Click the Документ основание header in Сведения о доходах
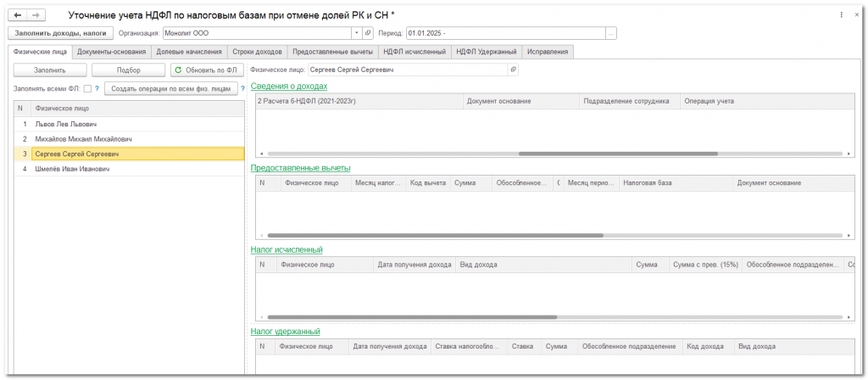This screenshot has height=380, width=868. point(521,102)
